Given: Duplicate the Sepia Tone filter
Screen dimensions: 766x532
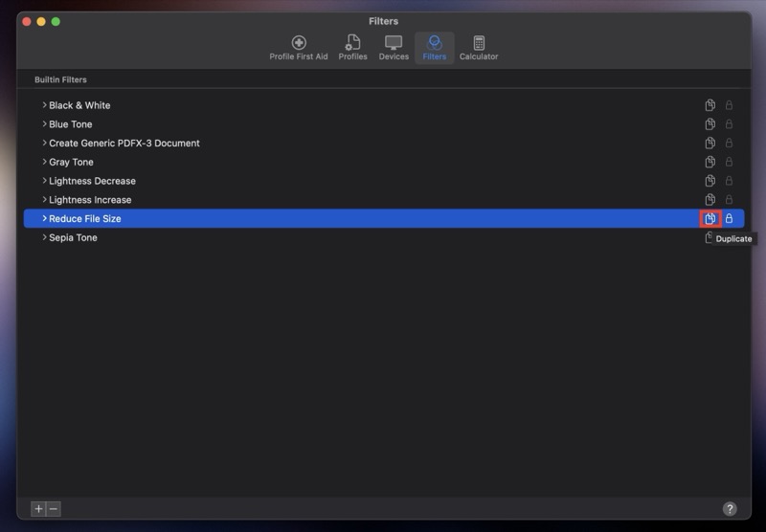Looking at the screenshot, I should pyautogui.click(x=709, y=237).
